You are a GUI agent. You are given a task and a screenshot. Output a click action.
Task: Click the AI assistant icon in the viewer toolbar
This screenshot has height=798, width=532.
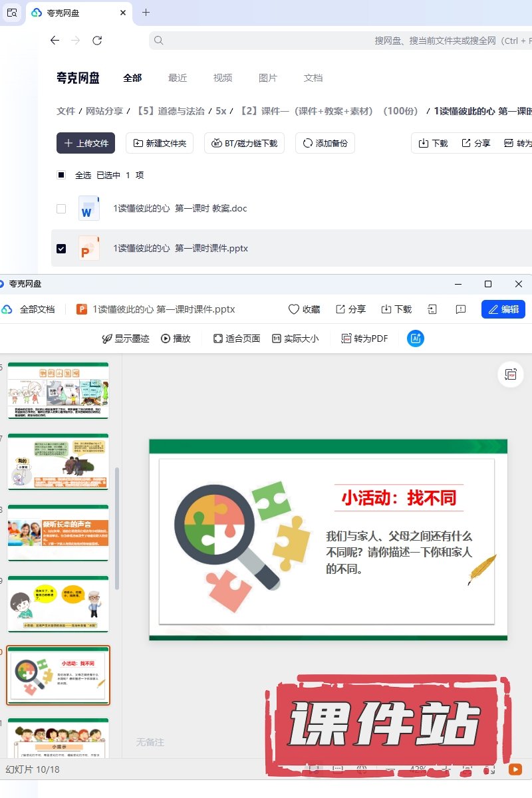[x=416, y=338]
